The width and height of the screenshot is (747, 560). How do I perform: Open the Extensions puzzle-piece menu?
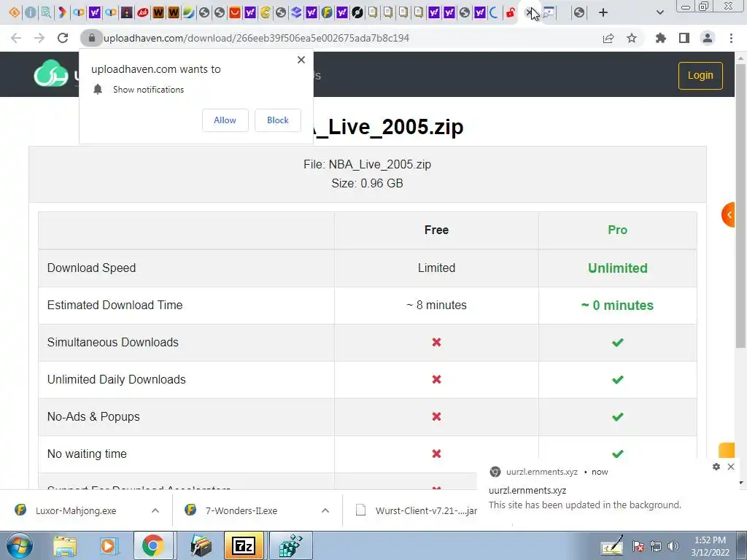[661, 38]
